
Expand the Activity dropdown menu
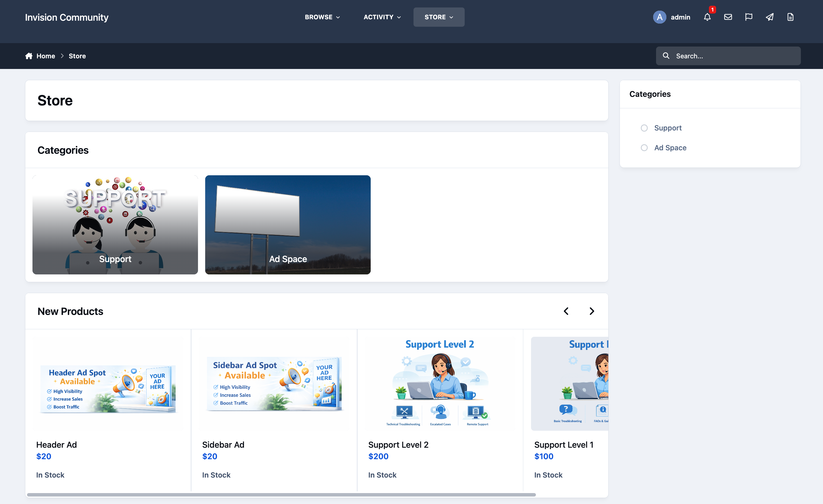[382, 17]
